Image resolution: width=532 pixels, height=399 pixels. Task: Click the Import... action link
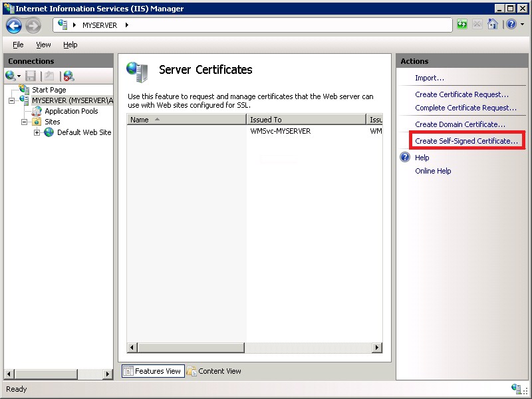pyautogui.click(x=429, y=78)
